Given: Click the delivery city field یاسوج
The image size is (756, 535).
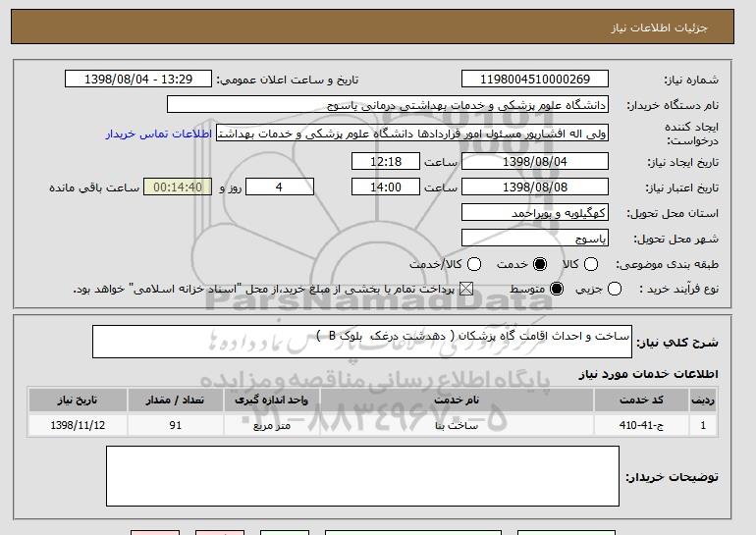Looking at the screenshot, I should 535,239.
